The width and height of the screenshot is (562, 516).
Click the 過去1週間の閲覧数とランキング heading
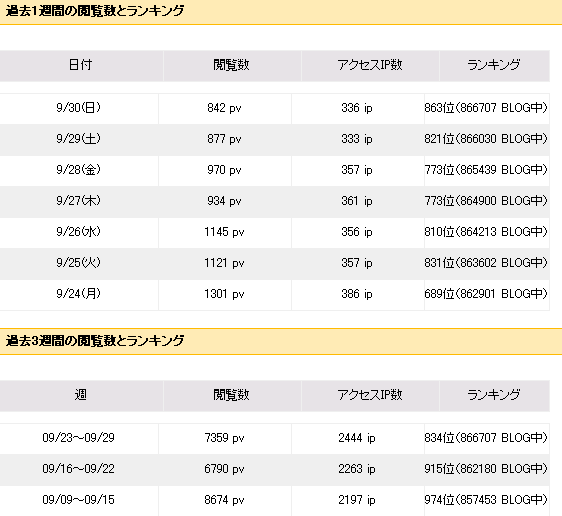(x=95, y=11)
